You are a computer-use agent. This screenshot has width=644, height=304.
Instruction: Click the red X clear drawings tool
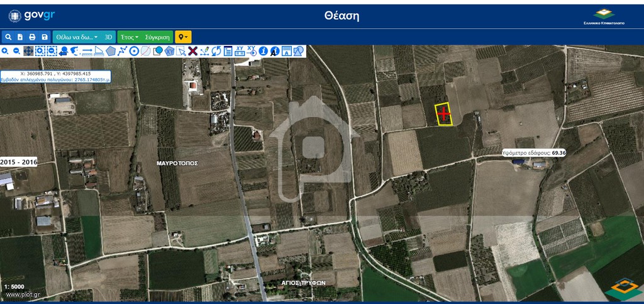pos(192,51)
